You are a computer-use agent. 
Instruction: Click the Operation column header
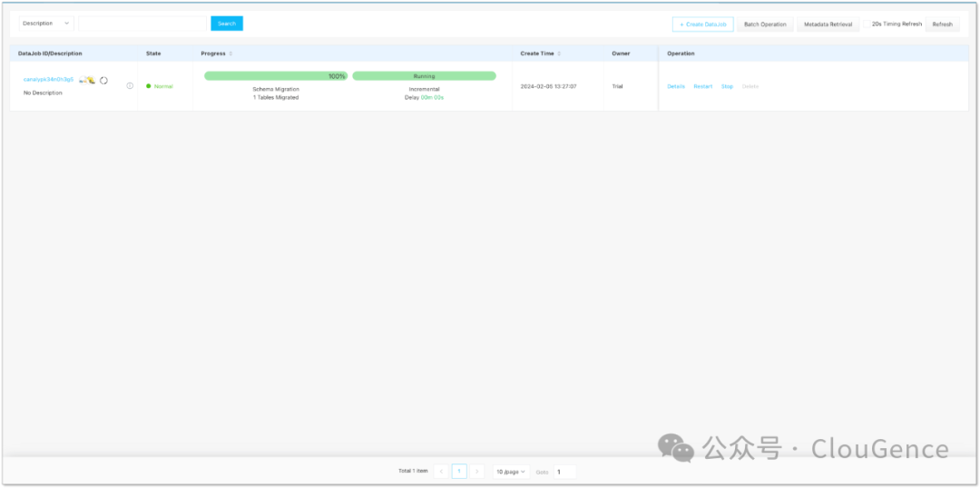click(681, 54)
